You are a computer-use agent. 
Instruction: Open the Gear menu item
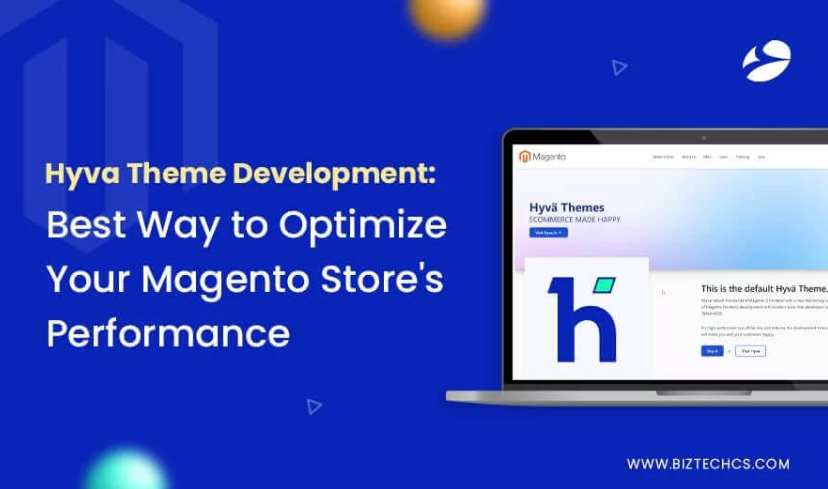tap(723, 157)
